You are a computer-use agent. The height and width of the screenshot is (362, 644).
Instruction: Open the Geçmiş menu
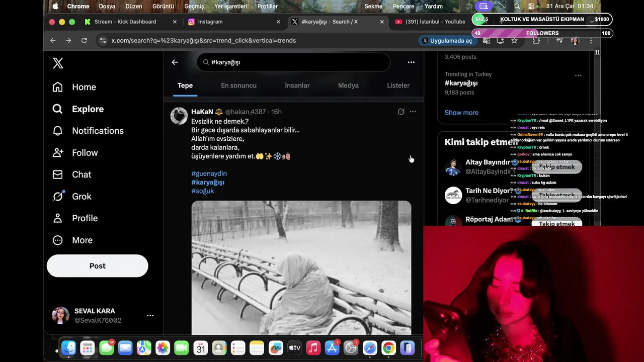pyautogui.click(x=194, y=7)
